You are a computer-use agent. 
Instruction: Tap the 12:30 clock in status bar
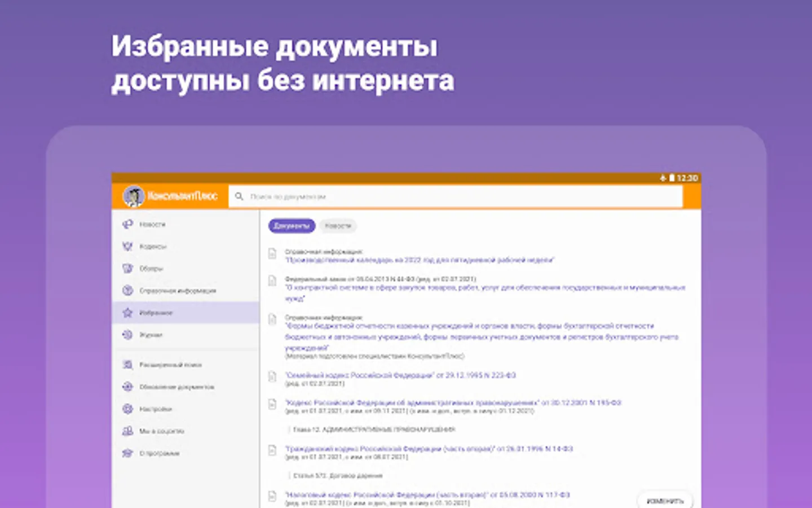coord(687,178)
